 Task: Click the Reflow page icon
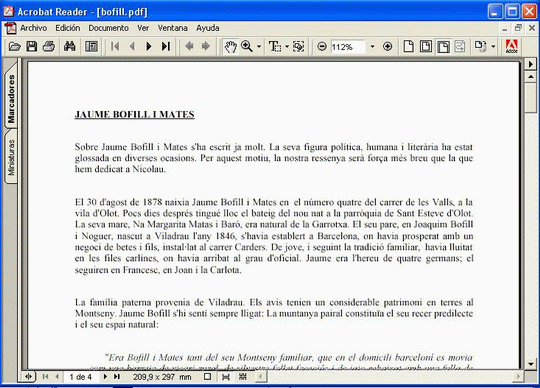(460, 46)
